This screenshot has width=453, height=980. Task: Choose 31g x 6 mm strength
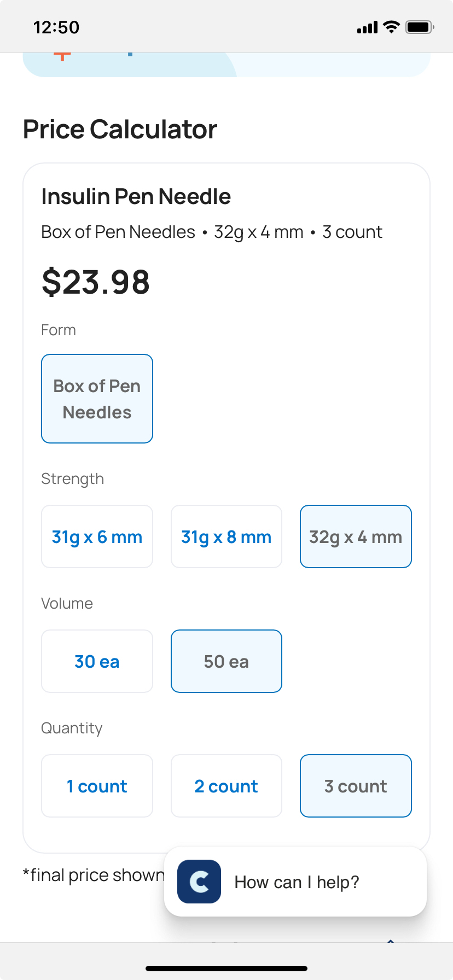click(x=97, y=536)
